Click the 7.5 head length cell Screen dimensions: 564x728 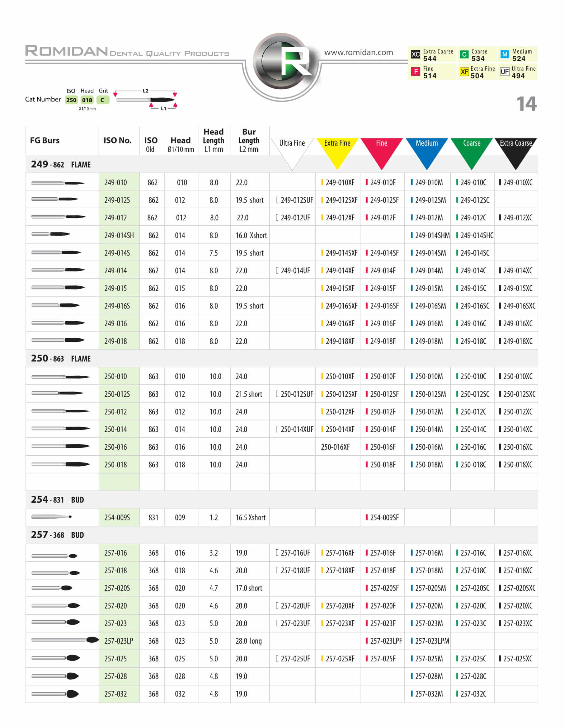tap(214, 253)
